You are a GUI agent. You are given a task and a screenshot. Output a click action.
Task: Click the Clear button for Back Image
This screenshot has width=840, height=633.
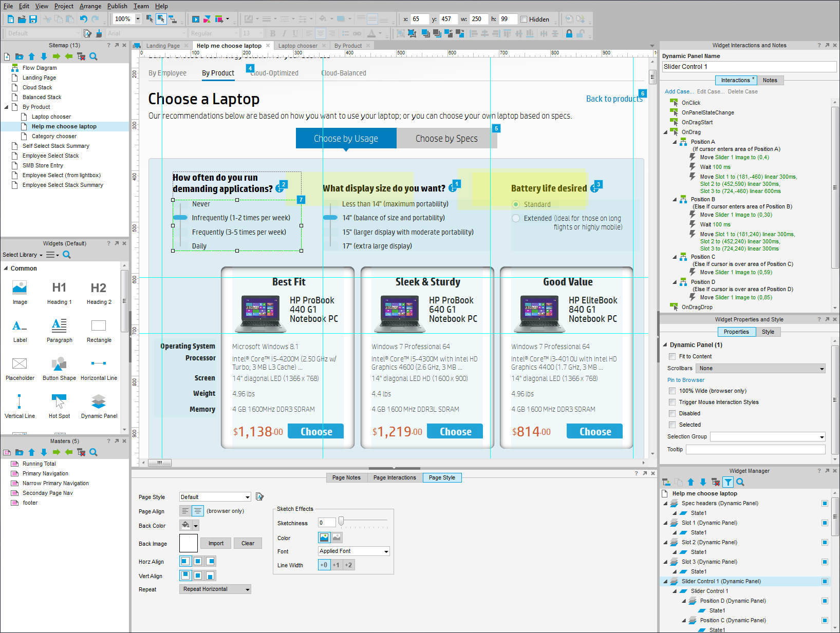(x=248, y=543)
